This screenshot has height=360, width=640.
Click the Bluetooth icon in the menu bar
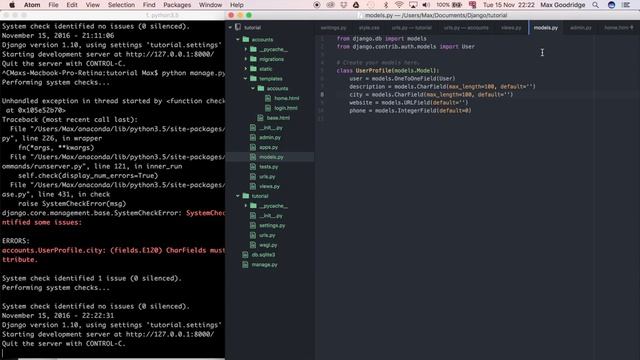(x=386, y=5)
